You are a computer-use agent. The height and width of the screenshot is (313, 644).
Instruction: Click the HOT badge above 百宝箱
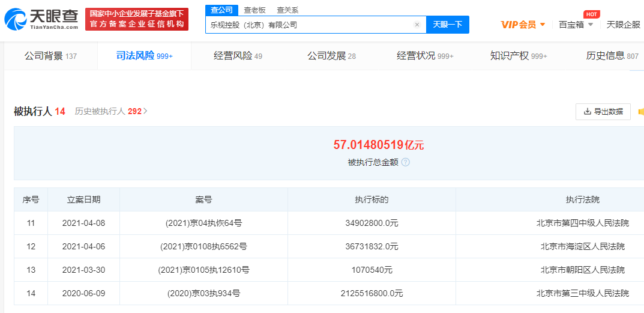(591, 14)
